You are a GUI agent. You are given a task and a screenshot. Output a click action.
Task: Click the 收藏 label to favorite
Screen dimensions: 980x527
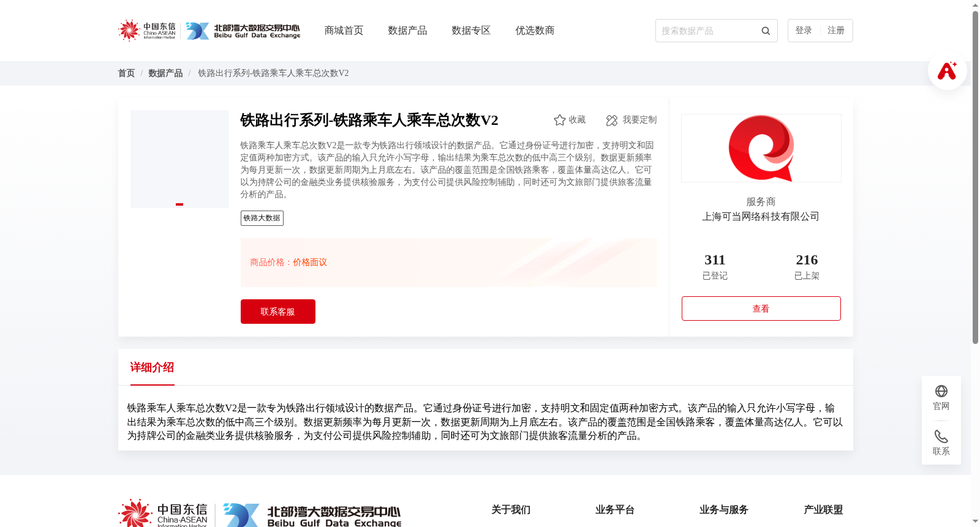[x=577, y=120]
